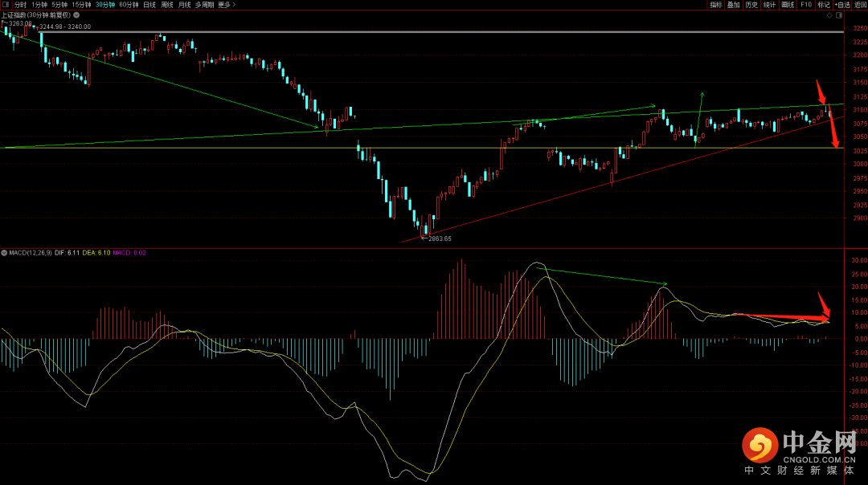
Task: Click the green arrow tip above the candles
Action: (x=701, y=94)
